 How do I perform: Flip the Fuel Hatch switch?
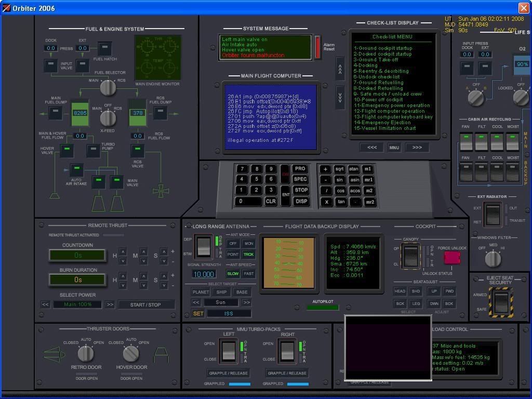[105, 48]
